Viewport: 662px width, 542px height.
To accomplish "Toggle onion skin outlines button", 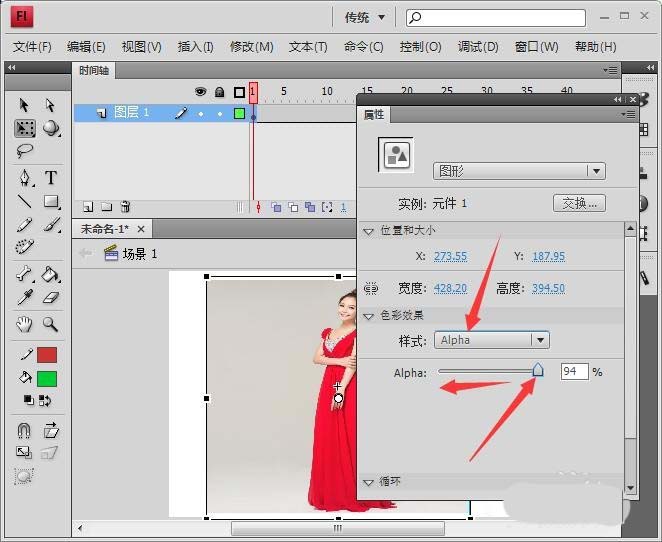I will [293, 207].
